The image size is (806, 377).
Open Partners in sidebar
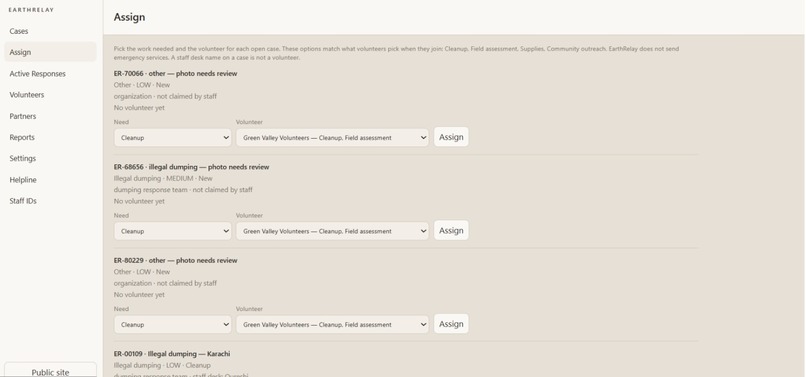click(x=50, y=116)
